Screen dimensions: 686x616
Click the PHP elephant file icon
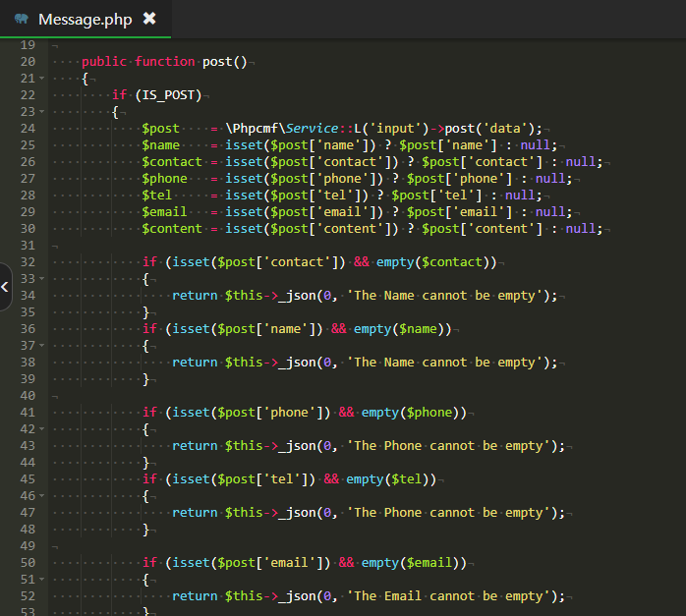click(22, 19)
